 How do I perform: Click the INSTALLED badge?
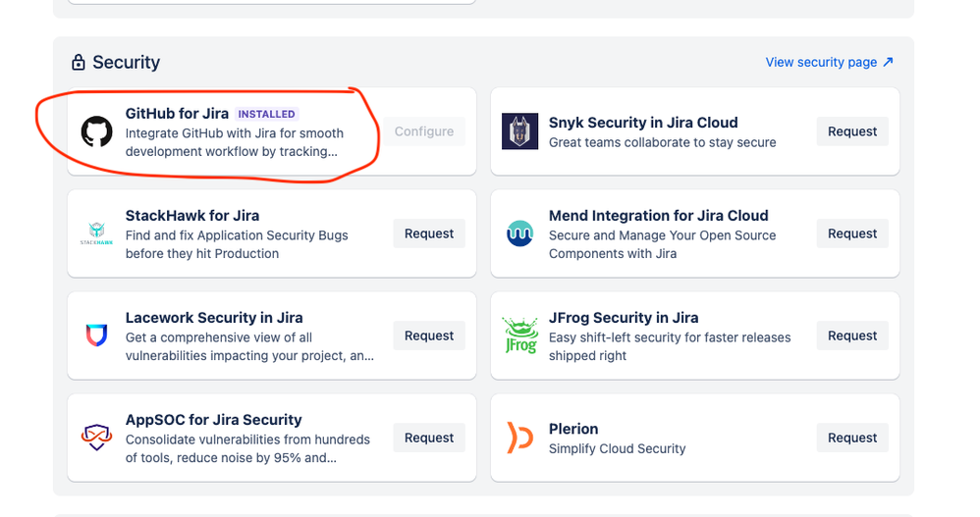[267, 114]
